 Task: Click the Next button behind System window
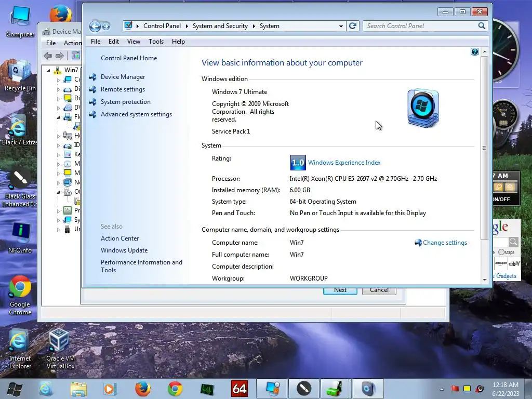(x=340, y=291)
